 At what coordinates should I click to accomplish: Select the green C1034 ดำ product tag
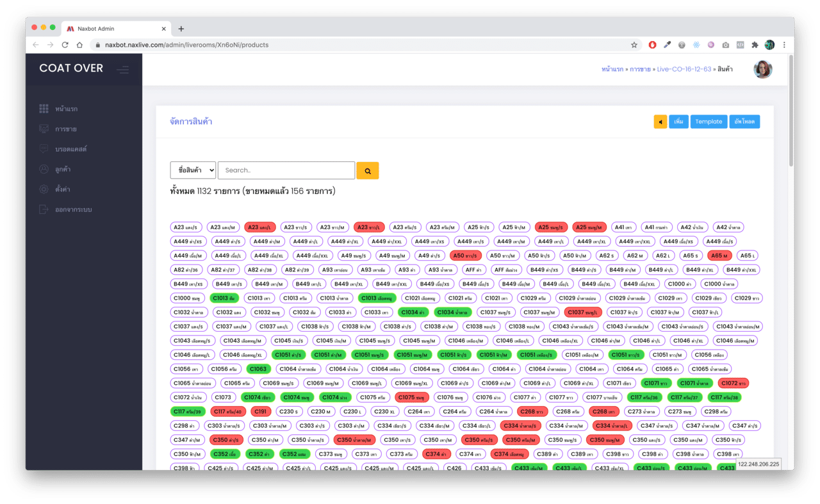point(414,312)
